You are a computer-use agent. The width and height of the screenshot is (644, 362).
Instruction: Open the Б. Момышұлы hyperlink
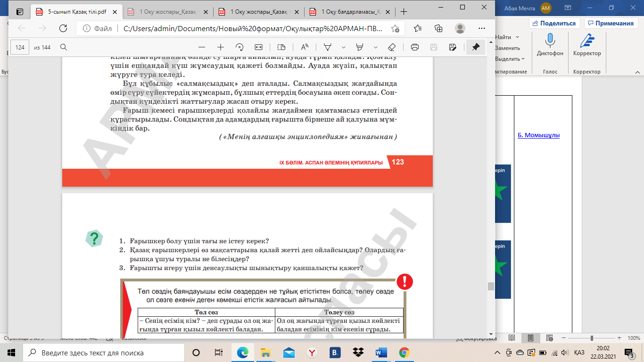pyautogui.click(x=538, y=135)
